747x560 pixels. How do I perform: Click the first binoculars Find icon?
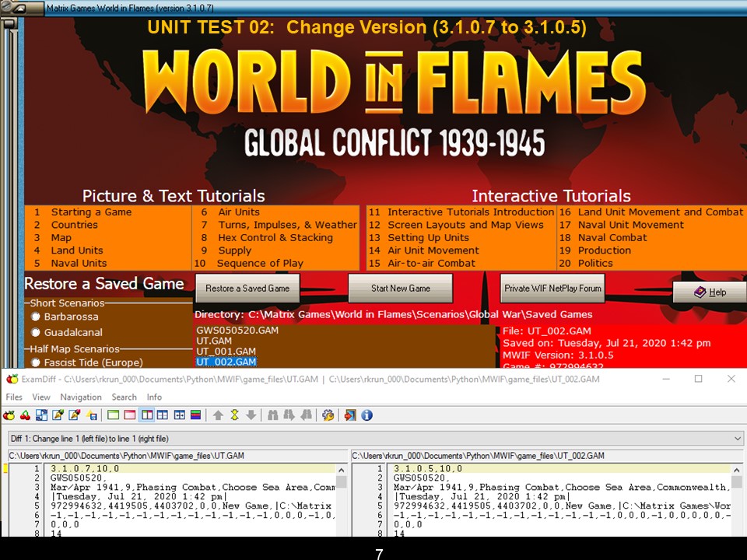[x=272, y=415]
